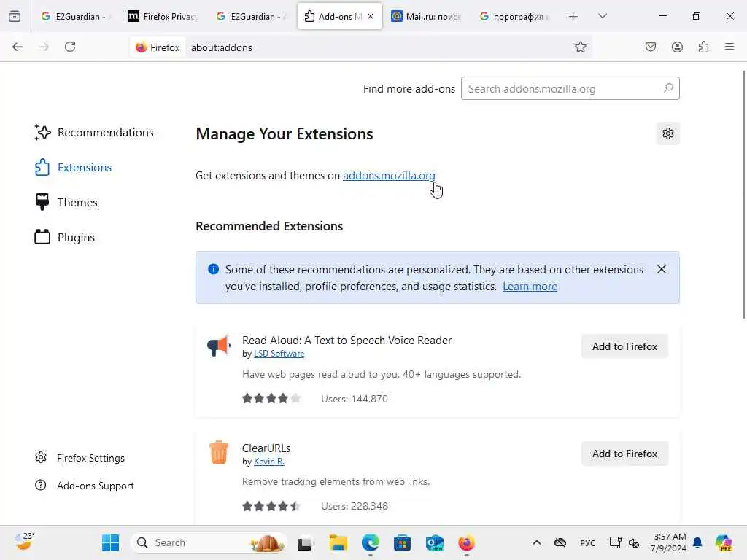
Task: Open Recommendations in the sidebar
Action: click(94, 133)
